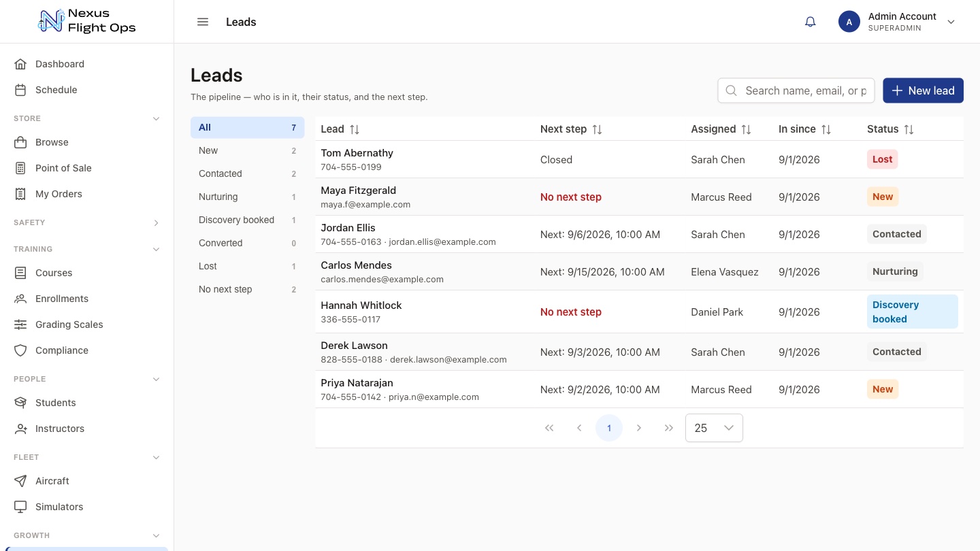Collapse the STORE sidebar section

[156, 118]
